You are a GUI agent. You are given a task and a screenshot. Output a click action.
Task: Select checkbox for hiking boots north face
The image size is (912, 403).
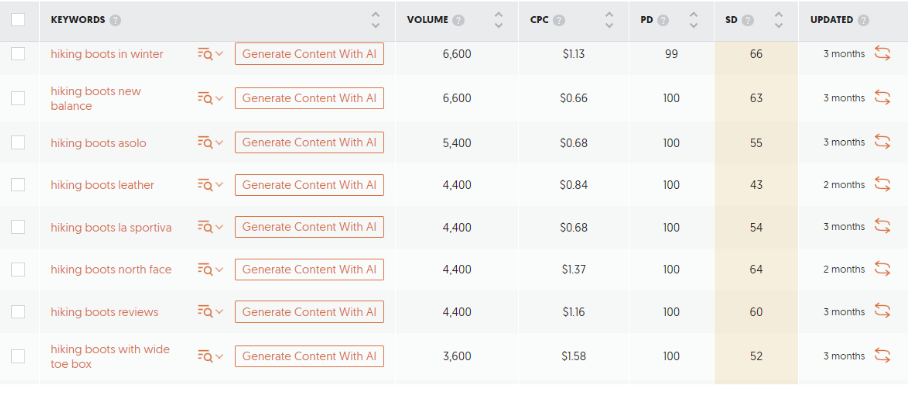[18, 269]
